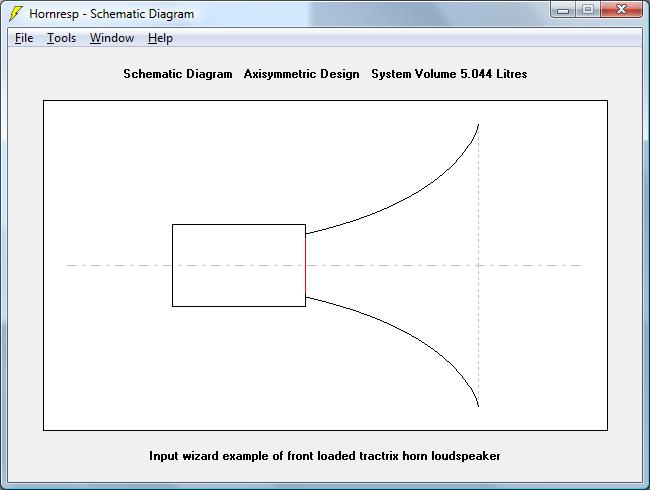Click the 'Axisymmetric Design' label
Screen dimensions: 650x490
pos(301,74)
